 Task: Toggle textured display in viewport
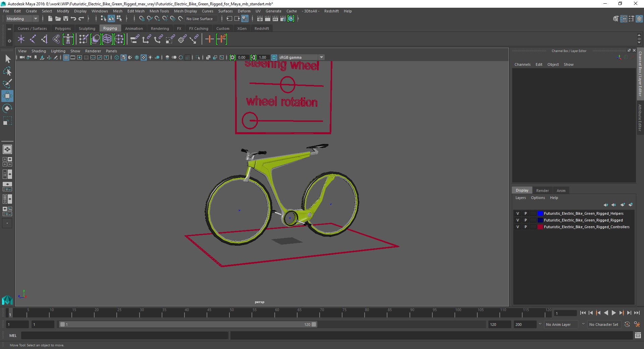(x=144, y=57)
